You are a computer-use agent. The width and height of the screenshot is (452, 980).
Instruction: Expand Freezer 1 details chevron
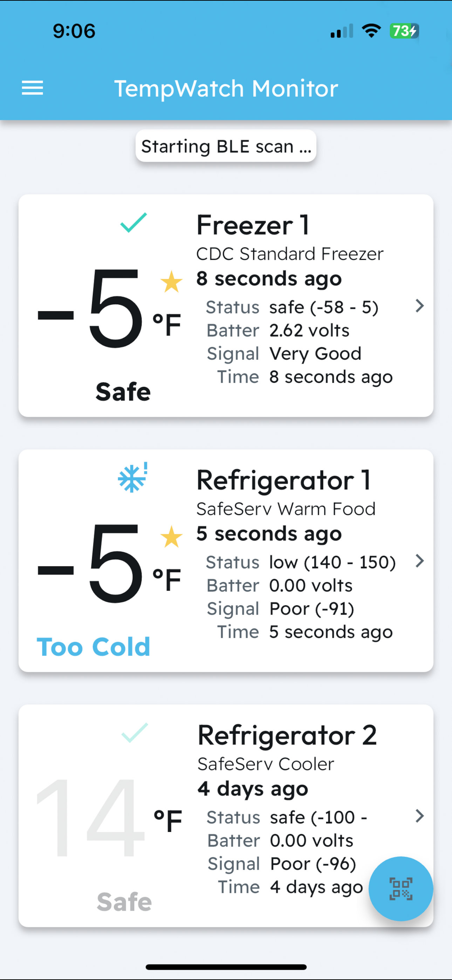[x=420, y=306]
